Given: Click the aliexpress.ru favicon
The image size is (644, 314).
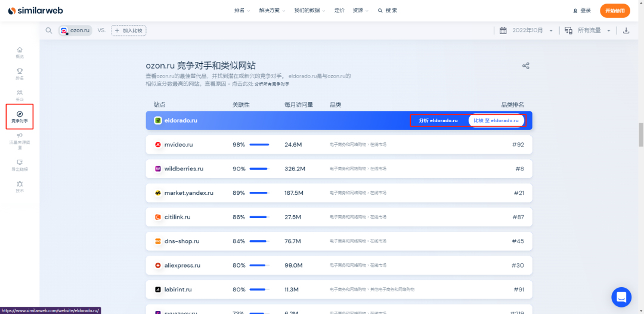Looking at the screenshot, I should 157,266.
